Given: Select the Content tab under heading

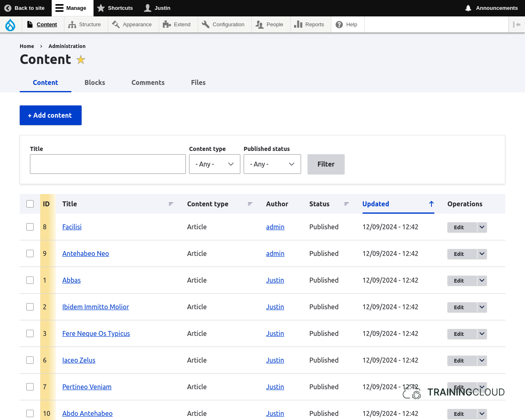Looking at the screenshot, I should [x=46, y=82].
